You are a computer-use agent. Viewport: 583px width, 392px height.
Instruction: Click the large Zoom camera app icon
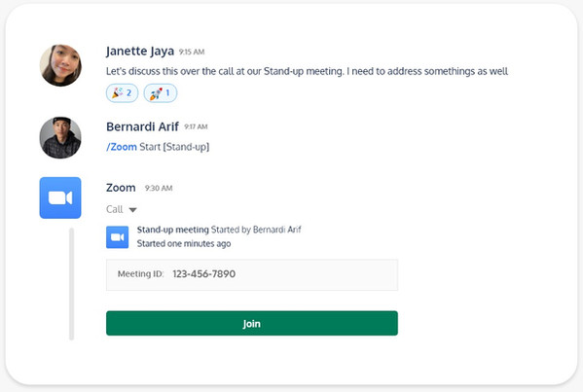[60, 197]
